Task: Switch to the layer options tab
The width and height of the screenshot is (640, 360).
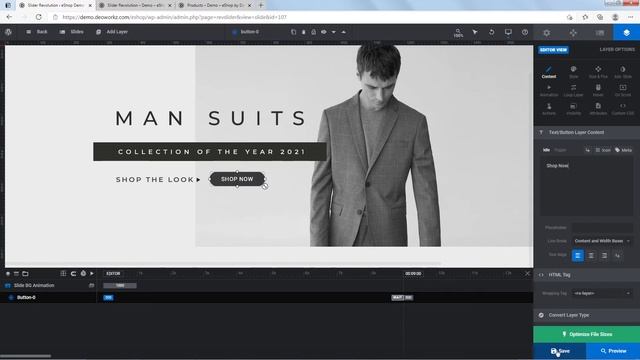Action: coord(627,33)
